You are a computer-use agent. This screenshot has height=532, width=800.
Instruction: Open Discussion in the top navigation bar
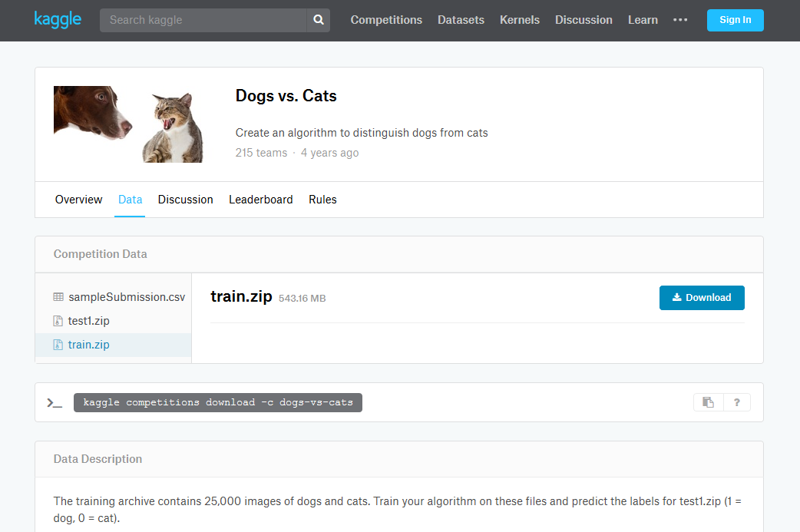[x=583, y=20]
